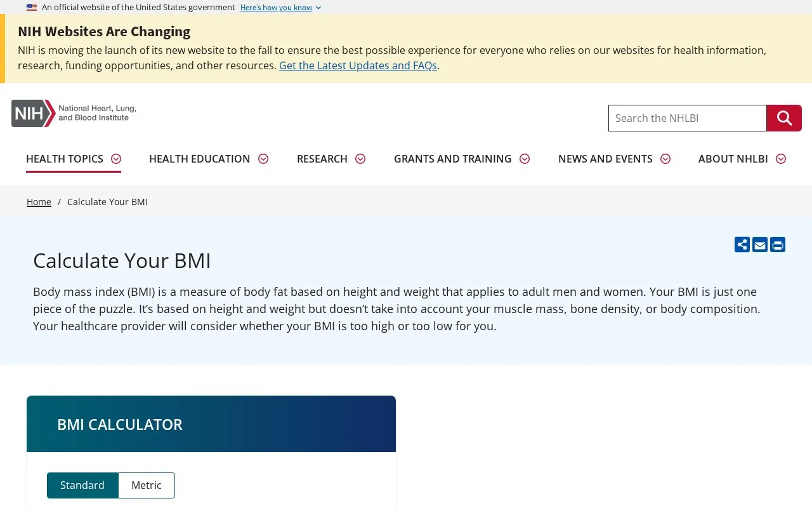This screenshot has width=812, height=508.
Task: Click "An official website of the United States government" text
Action: [138, 8]
